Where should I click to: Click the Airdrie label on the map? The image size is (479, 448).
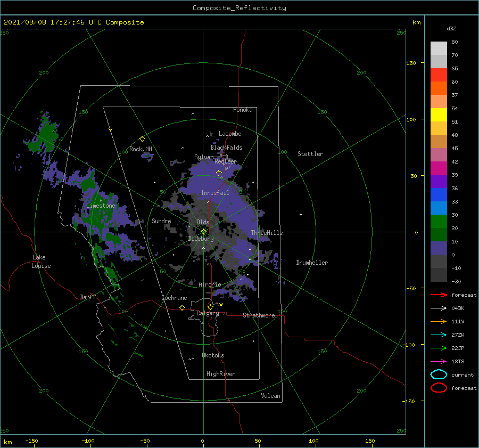[x=210, y=284]
